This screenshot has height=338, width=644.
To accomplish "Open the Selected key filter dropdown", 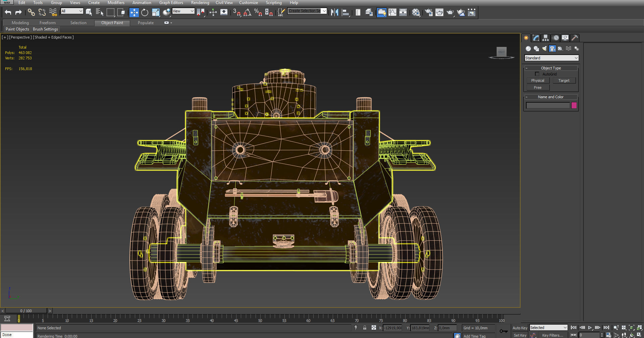I will point(548,328).
